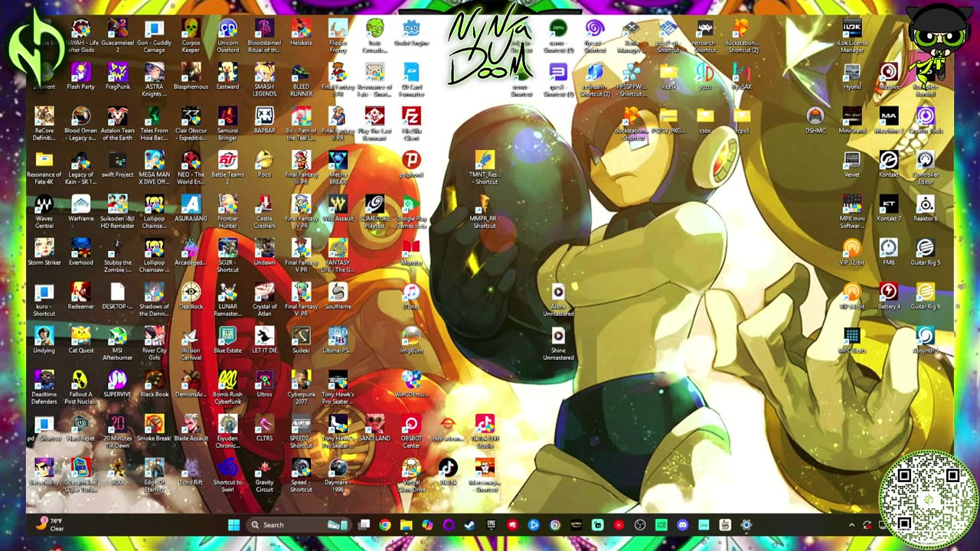
Task: Launch the Waves Central shortcut
Action: pos(44,212)
